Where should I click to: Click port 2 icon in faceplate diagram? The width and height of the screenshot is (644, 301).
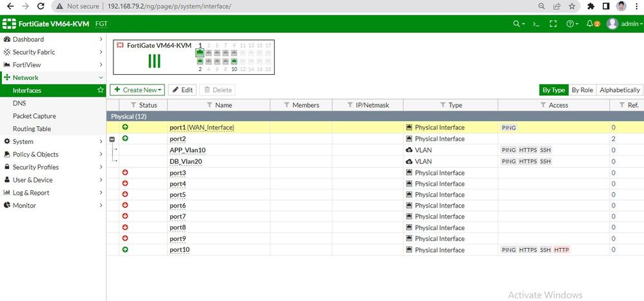(x=200, y=62)
